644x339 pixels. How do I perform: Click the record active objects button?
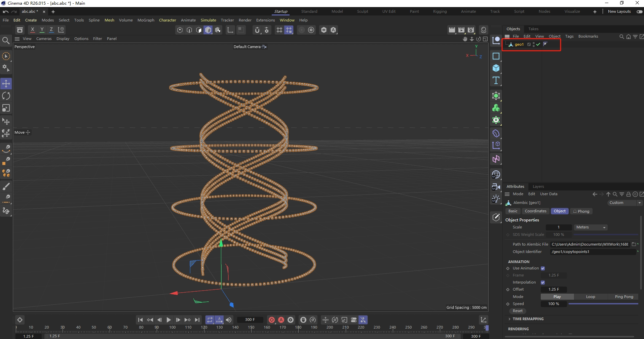click(x=272, y=320)
